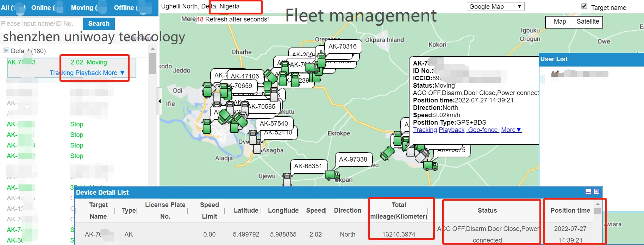Viewport: 644px width, 245px height.
Task: Expand More menu in vehicle info popup
Action: (511, 130)
